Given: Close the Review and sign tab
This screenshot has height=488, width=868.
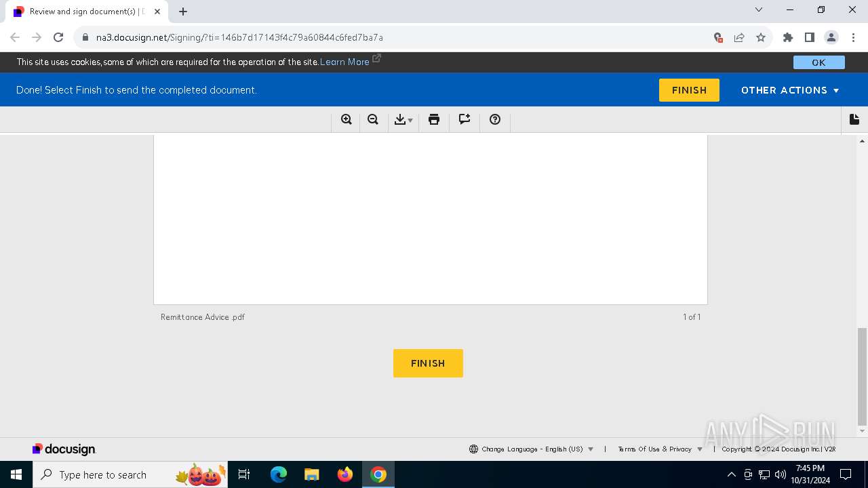Looking at the screenshot, I should pyautogui.click(x=157, y=12).
